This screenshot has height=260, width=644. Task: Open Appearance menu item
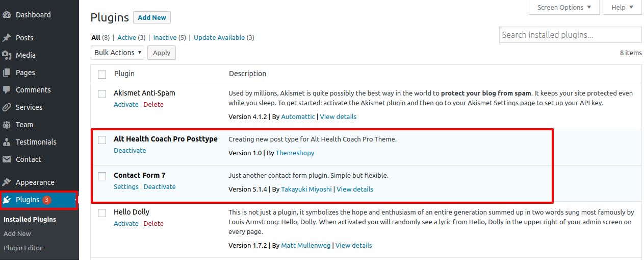(x=35, y=182)
